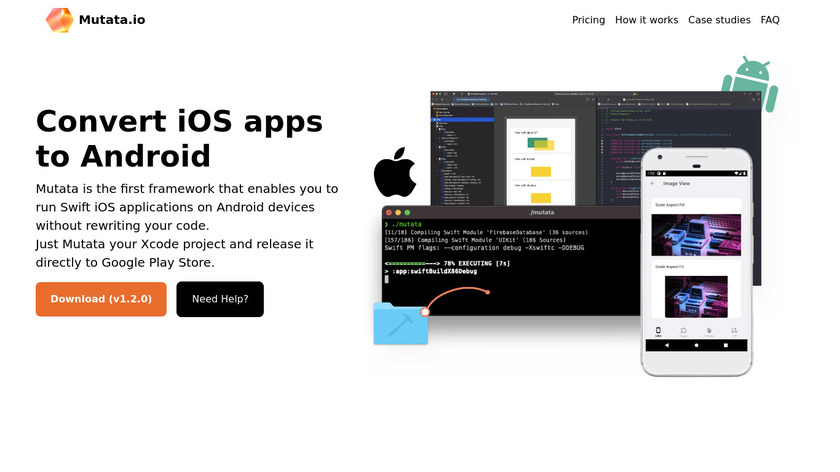
Task: Tap the Android home circle button
Action: (x=696, y=346)
